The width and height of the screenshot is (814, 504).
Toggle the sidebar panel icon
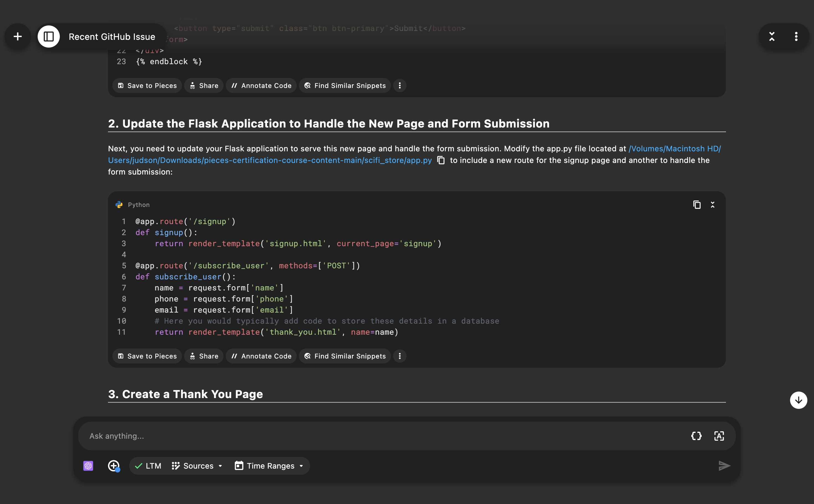click(49, 37)
